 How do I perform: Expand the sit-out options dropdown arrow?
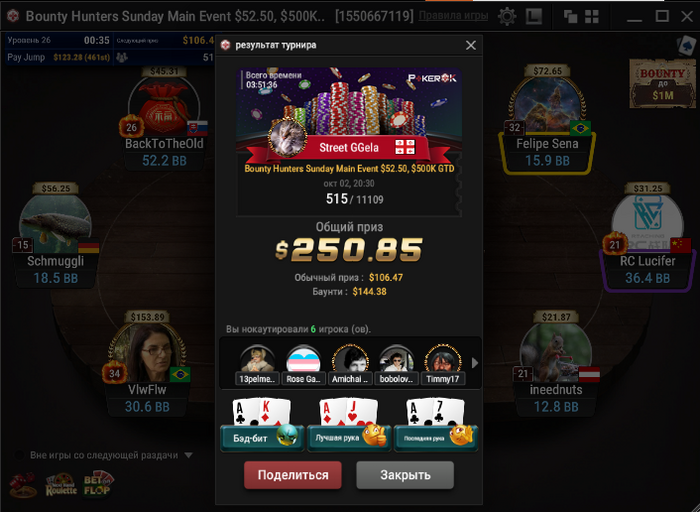(x=188, y=455)
